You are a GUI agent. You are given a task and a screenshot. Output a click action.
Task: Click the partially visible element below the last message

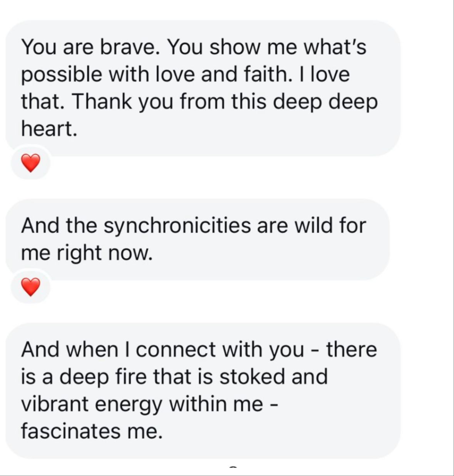[233, 467]
